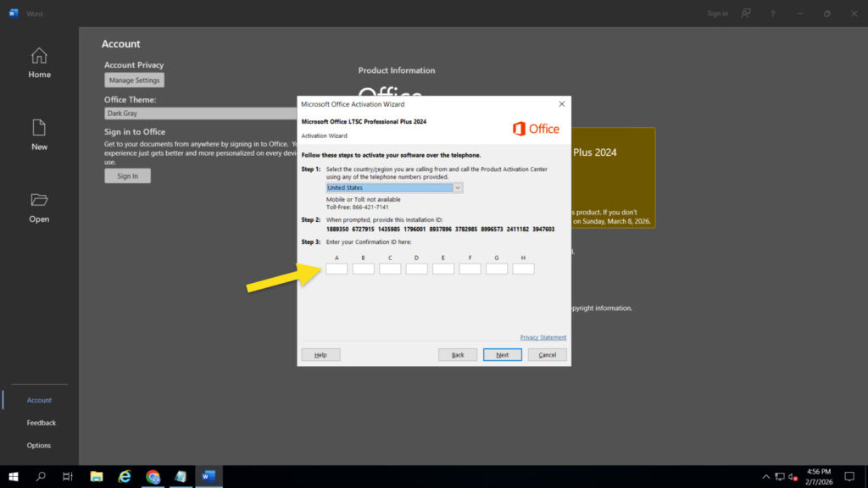Click the Sign in text in title bar
868x488 pixels.
pos(717,14)
